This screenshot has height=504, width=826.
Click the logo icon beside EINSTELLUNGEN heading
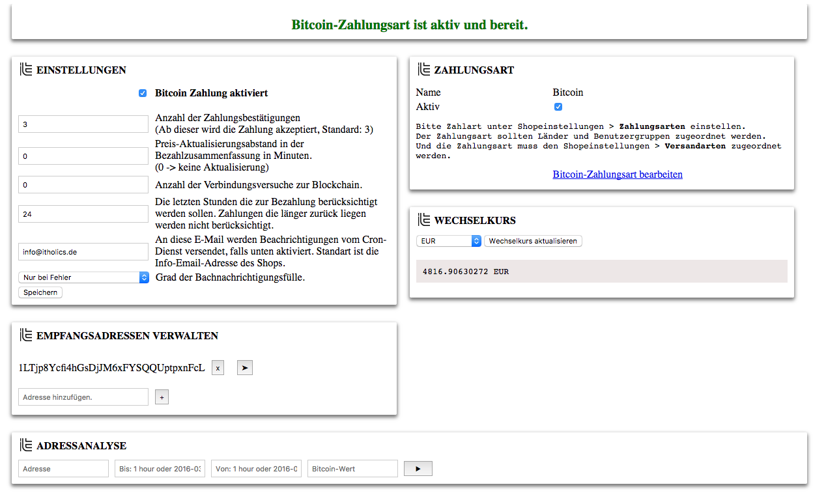coord(26,70)
